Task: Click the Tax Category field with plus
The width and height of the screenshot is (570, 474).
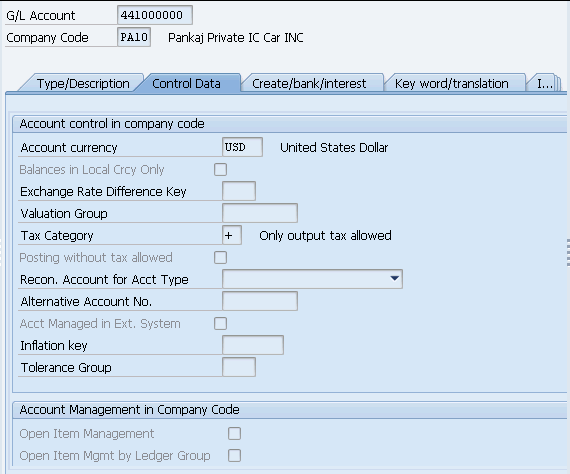Action: coord(232,236)
